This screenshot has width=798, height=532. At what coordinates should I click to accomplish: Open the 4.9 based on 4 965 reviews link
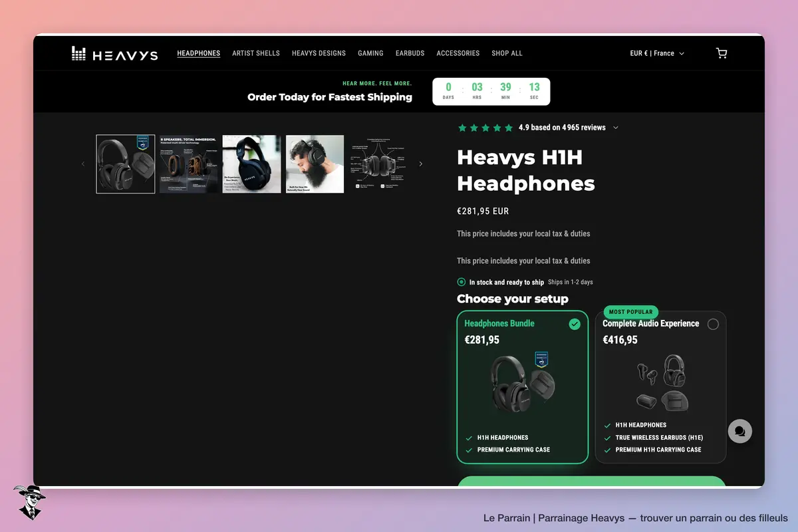pos(562,128)
